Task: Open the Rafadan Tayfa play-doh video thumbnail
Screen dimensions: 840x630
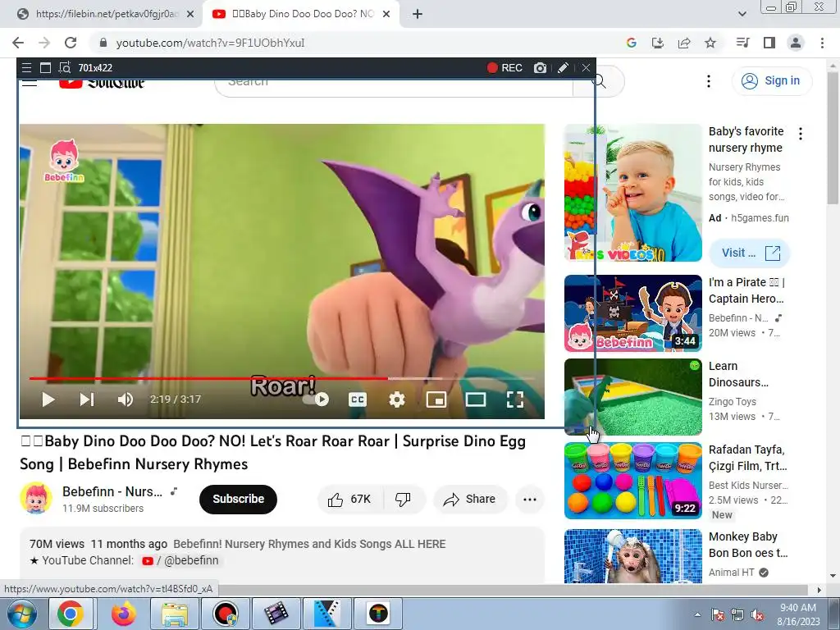Action: [633, 481]
